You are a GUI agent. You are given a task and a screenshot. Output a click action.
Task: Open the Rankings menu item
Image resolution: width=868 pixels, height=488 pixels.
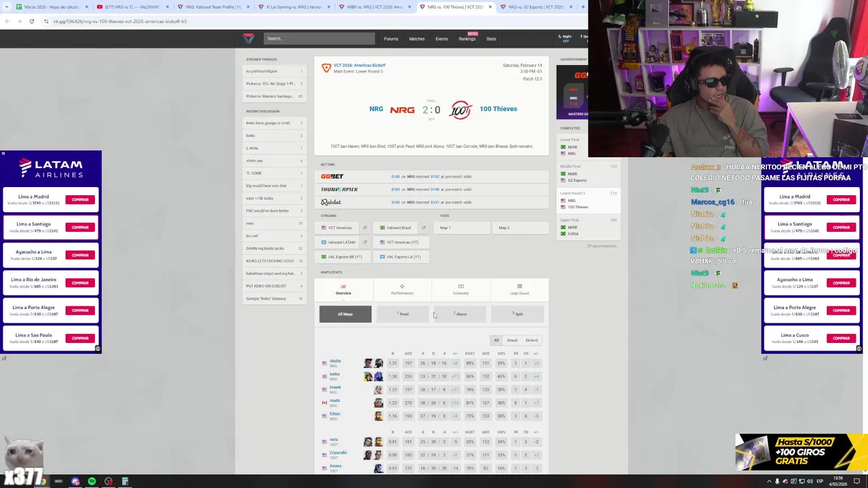(x=467, y=39)
